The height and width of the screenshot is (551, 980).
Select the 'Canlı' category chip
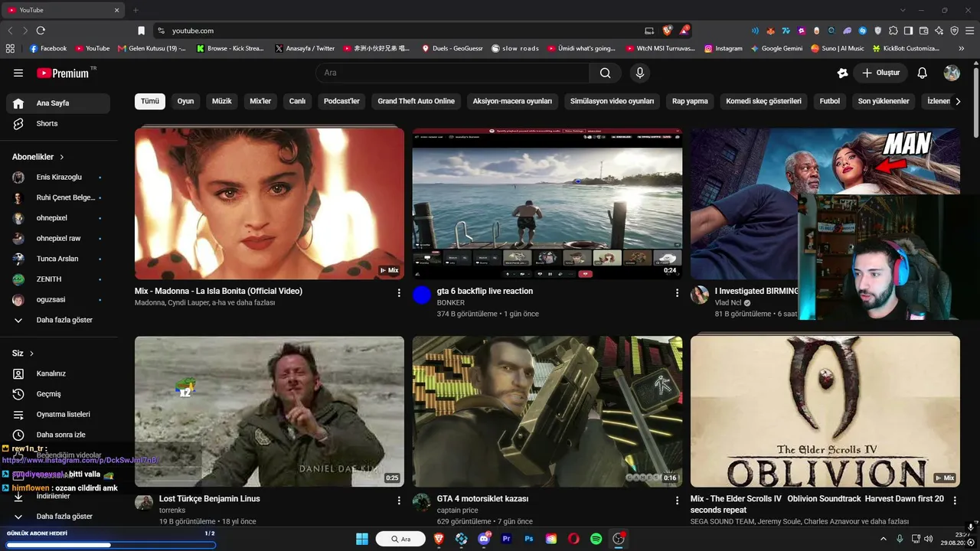pos(297,101)
